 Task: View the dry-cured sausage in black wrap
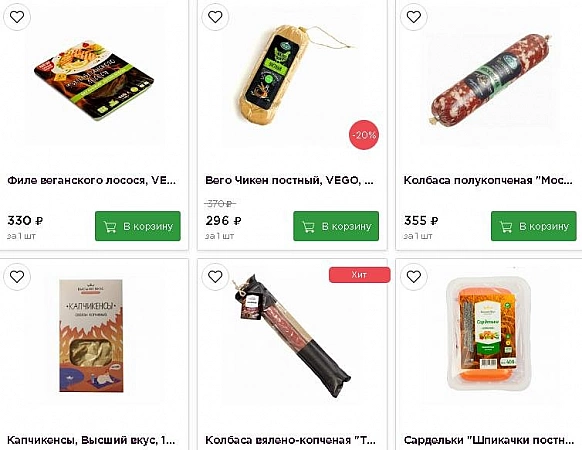291,336
